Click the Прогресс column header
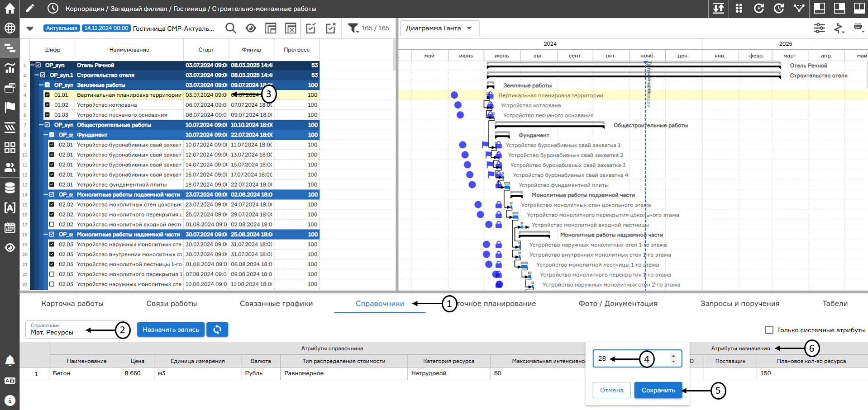Viewport: 868px width, 410px height. coord(296,50)
